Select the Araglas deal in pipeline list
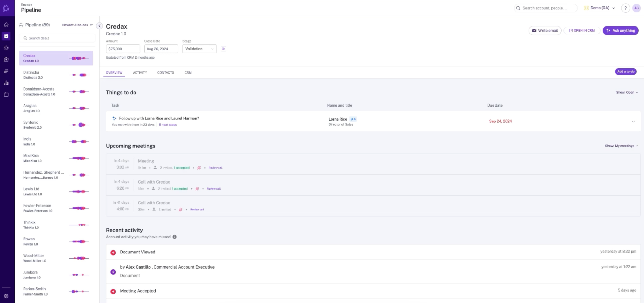The image size is (644, 303). [x=56, y=108]
